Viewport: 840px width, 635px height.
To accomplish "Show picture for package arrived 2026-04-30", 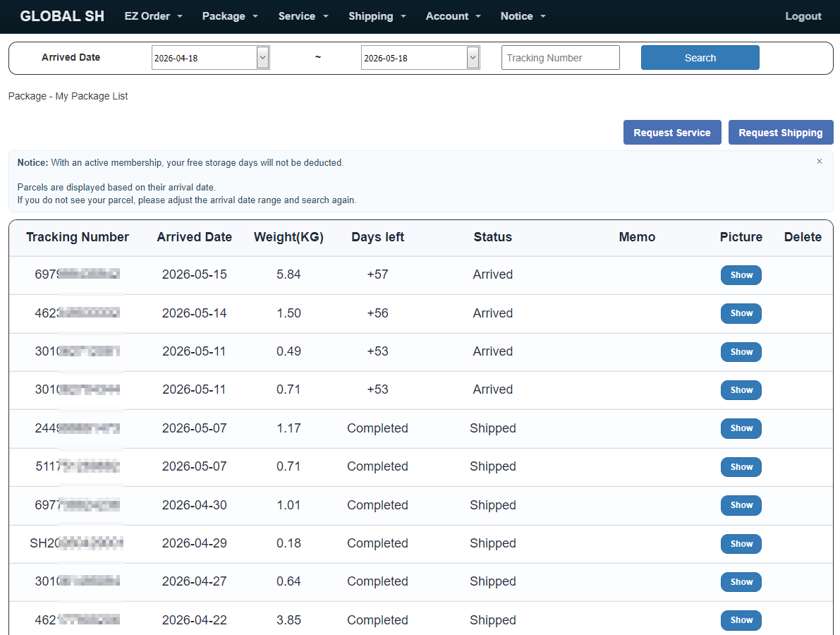I will 741,504.
